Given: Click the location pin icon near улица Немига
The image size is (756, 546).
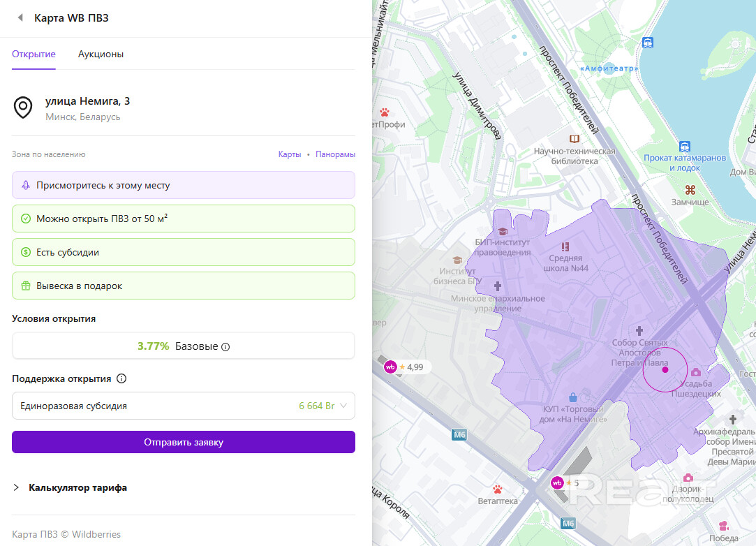Looking at the screenshot, I should (x=24, y=108).
